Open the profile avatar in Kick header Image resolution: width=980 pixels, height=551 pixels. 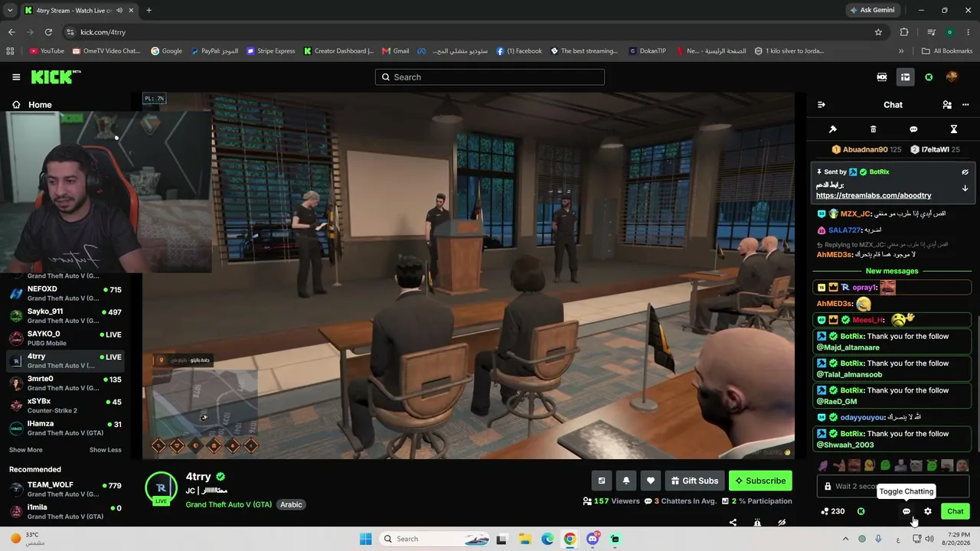point(952,77)
